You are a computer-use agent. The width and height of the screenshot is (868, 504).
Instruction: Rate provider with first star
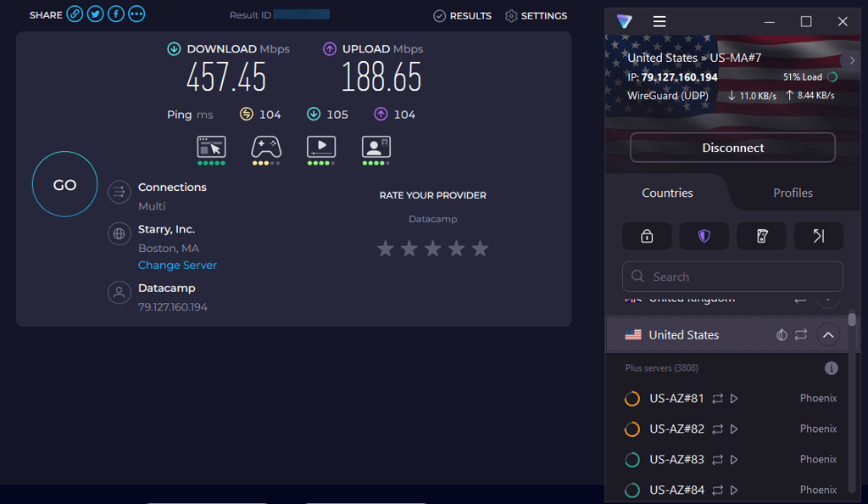click(x=386, y=249)
